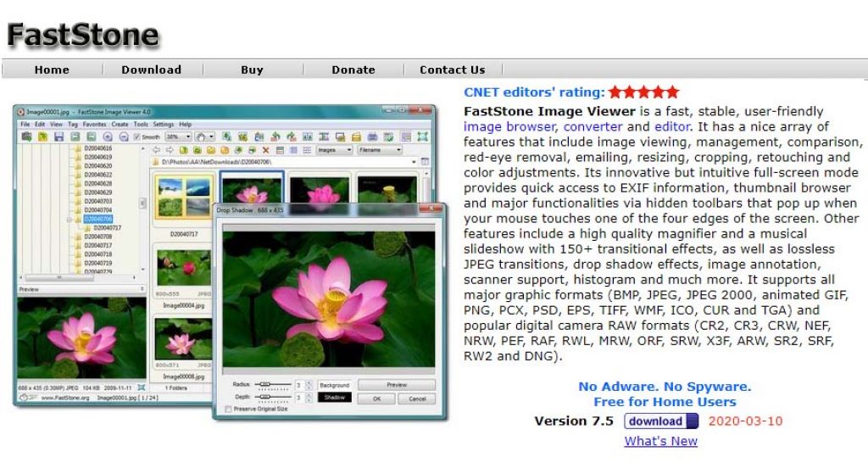This screenshot has width=868, height=474.
Task: Click the zoom in plus icon
Action: click(x=108, y=137)
